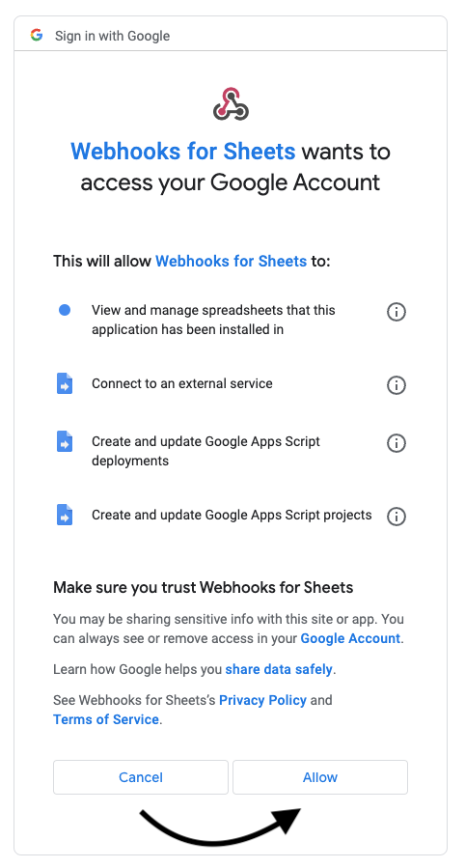The image size is (465, 868).
Task: Click the Allow button
Action: (x=320, y=777)
